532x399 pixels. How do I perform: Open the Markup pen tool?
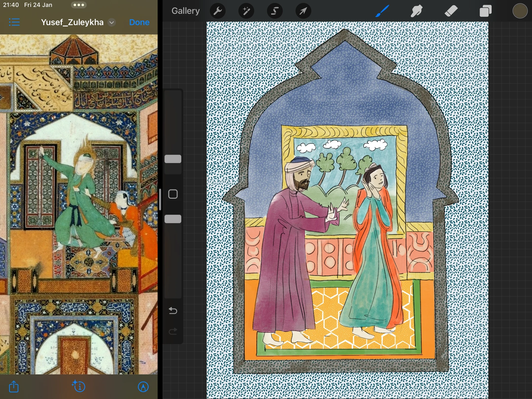click(x=143, y=386)
